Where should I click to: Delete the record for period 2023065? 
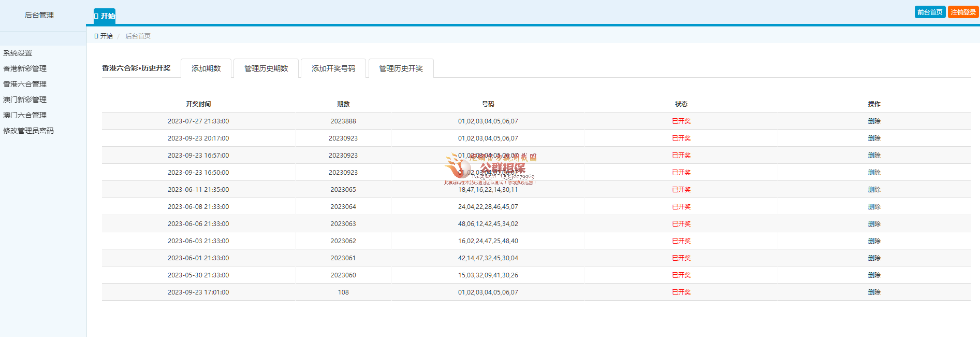(874, 189)
